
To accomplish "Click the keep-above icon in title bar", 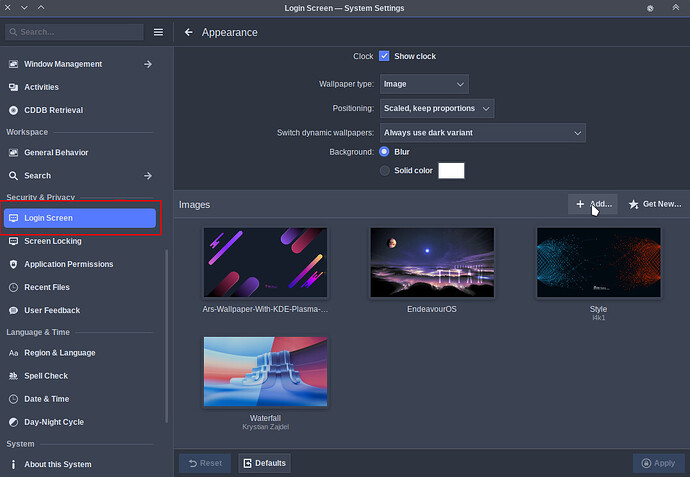I will [675, 7].
